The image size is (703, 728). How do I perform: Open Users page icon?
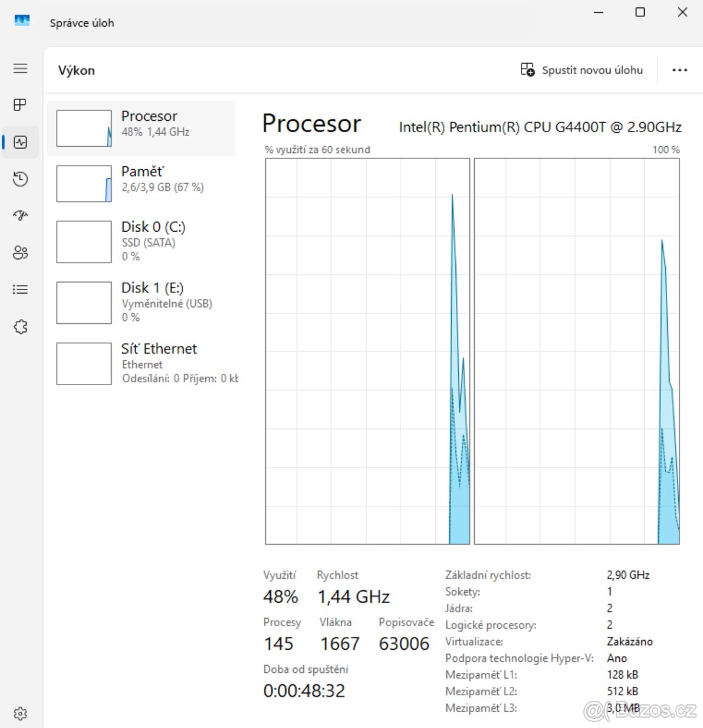click(x=21, y=252)
